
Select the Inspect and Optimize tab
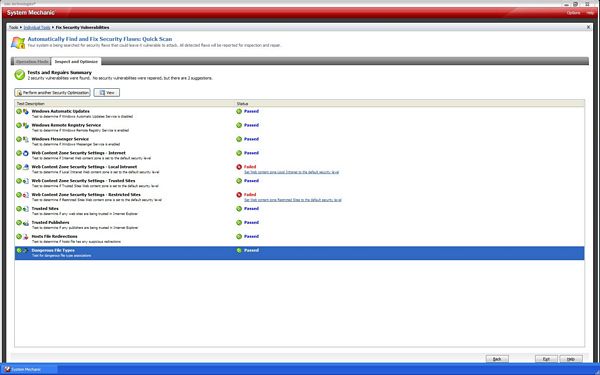pyautogui.click(x=76, y=62)
